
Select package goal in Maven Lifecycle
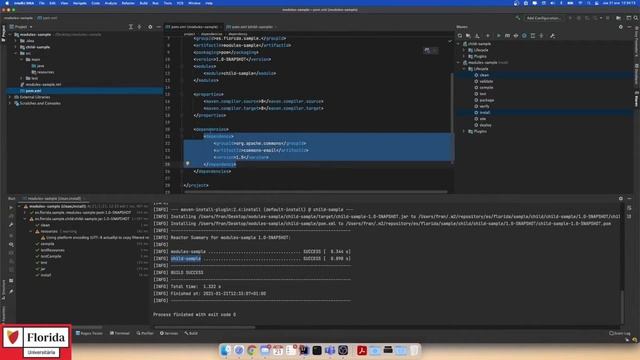[x=487, y=100]
